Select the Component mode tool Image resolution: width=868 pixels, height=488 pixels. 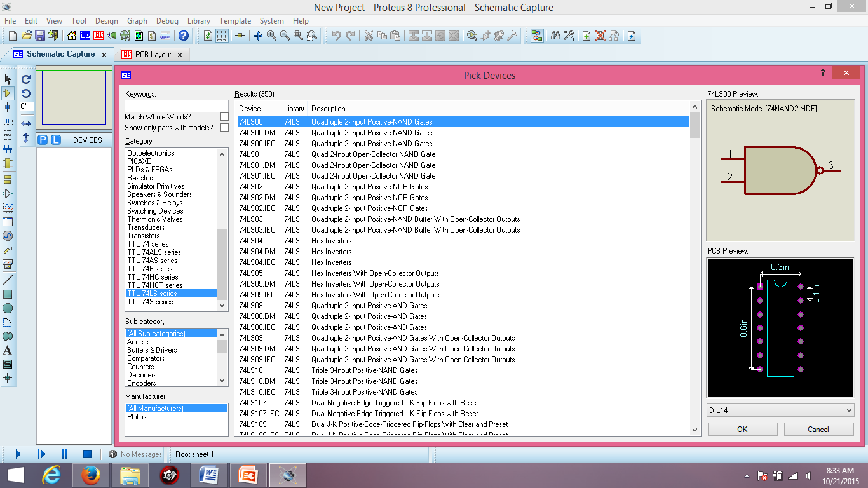click(x=8, y=93)
